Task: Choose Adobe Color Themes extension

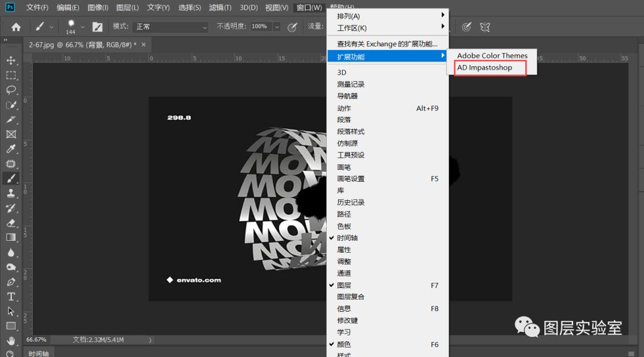Action: [492, 55]
